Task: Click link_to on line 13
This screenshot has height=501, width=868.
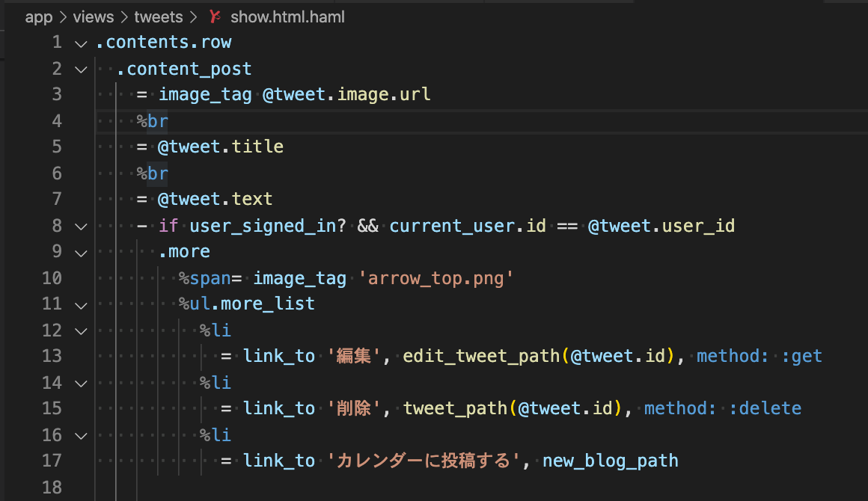Action: point(279,356)
